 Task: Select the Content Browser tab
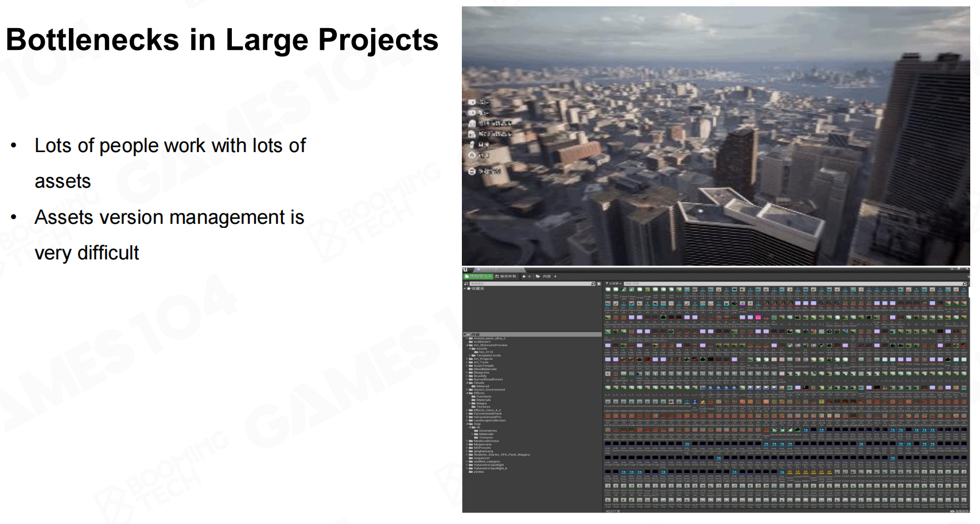489,270
